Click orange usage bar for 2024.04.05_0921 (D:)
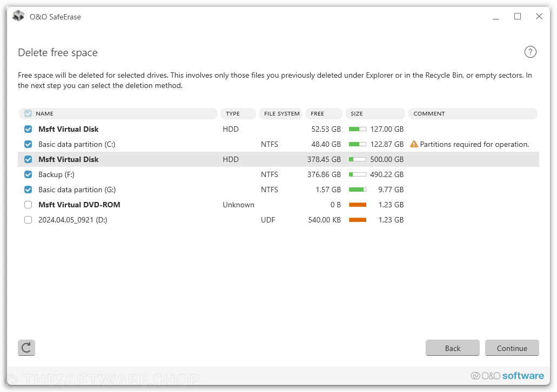This screenshot has height=392, width=557. pos(357,220)
